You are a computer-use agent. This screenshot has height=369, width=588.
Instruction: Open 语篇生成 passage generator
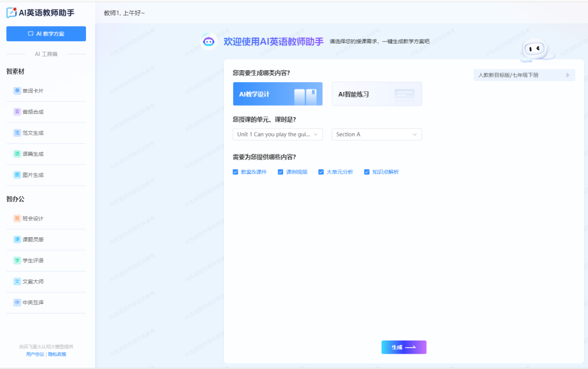(x=33, y=154)
